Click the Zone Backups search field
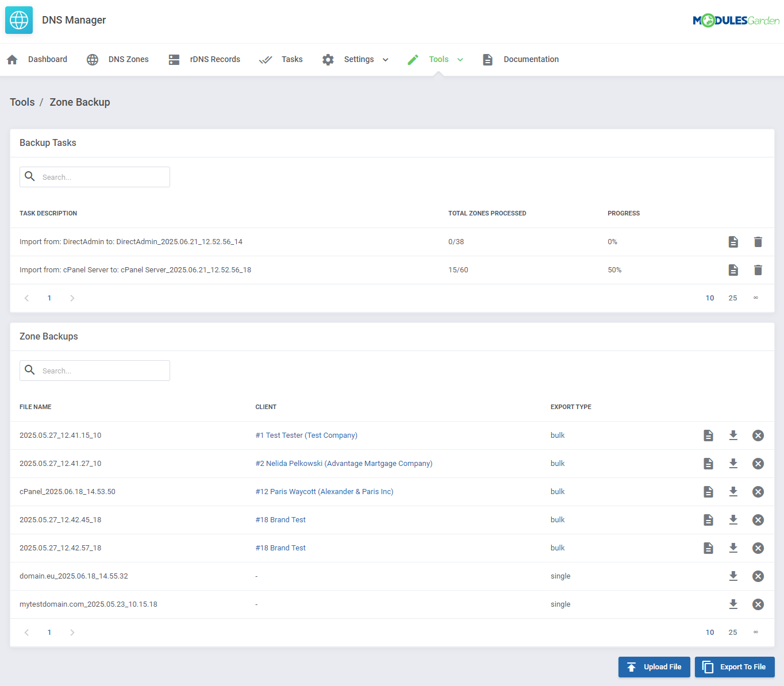This screenshot has width=784, height=686. [95, 371]
